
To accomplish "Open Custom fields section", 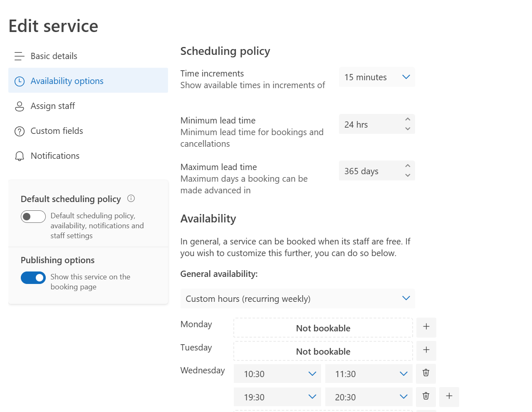I will pyautogui.click(x=88, y=131).
